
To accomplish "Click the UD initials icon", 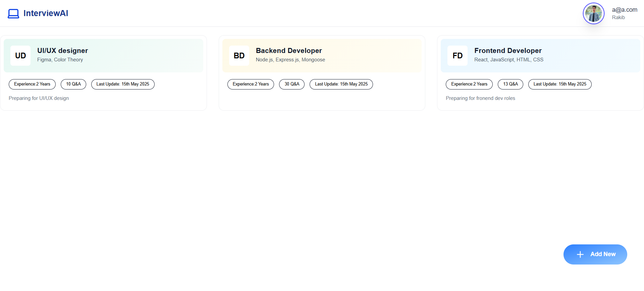I will [20, 56].
